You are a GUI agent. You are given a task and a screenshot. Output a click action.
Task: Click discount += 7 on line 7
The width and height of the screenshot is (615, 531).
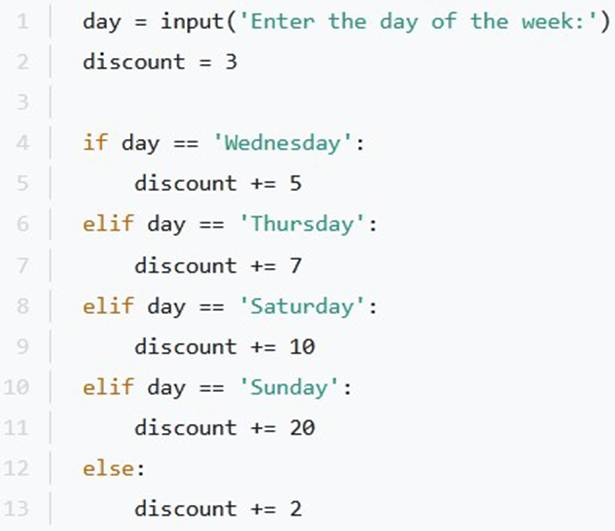(x=218, y=266)
